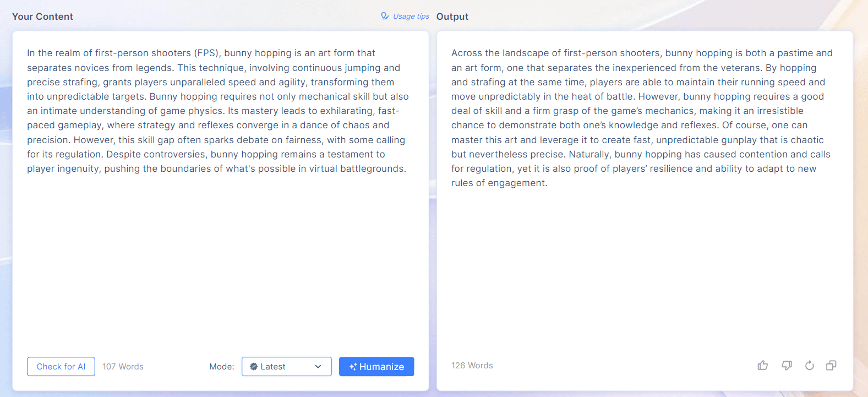This screenshot has width=868, height=397.
Task: Click the regenerate output circular arrow icon
Action: tap(809, 366)
